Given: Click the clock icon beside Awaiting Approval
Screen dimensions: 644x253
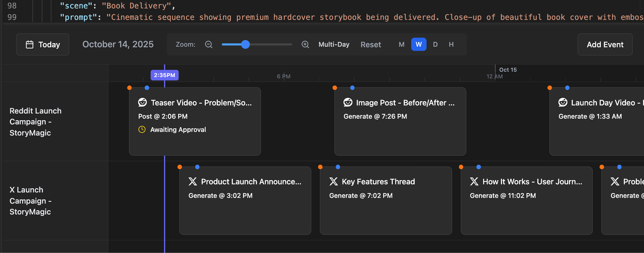Looking at the screenshot, I should click(x=142, y=129).
